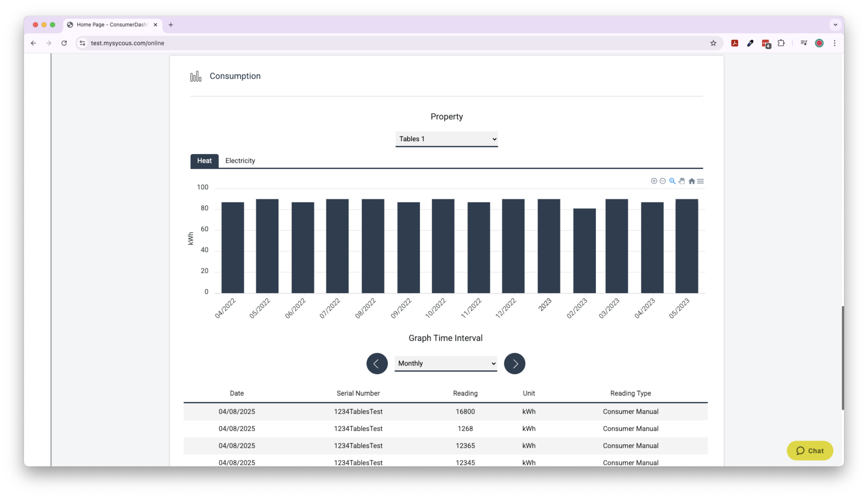Viewport: 868px width, 498px height.
Task: Toggle the chart panning hand tool
Action: pos(682,181)
